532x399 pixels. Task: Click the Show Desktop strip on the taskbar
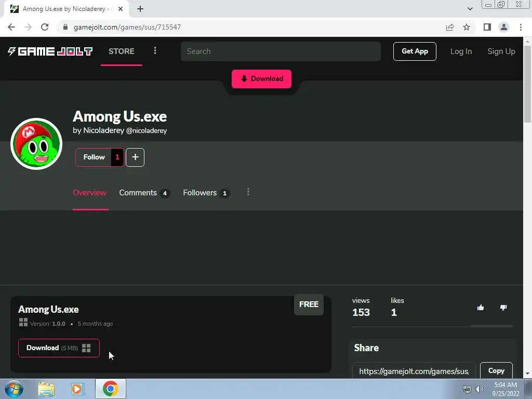(528, 389)
